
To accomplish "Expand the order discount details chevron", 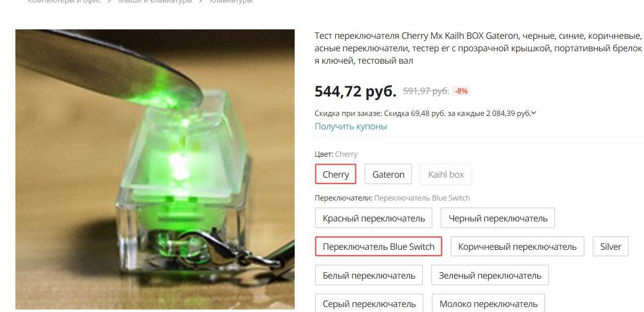I will (x=534, y=113).
